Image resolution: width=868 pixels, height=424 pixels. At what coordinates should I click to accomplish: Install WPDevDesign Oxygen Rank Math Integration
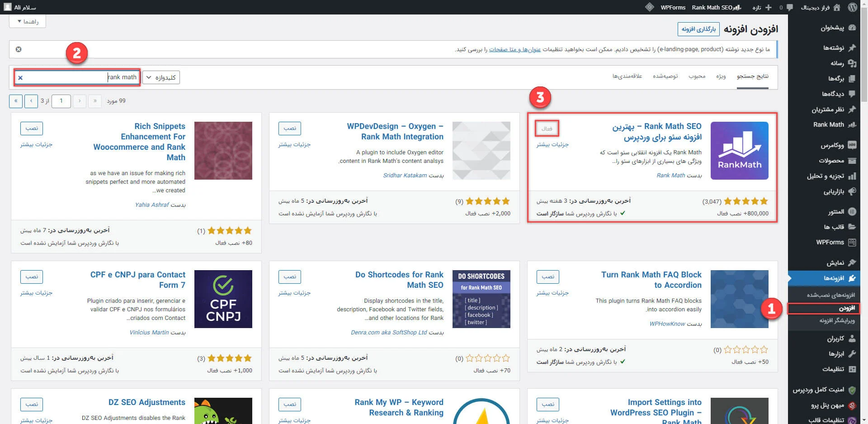[290, 128]
